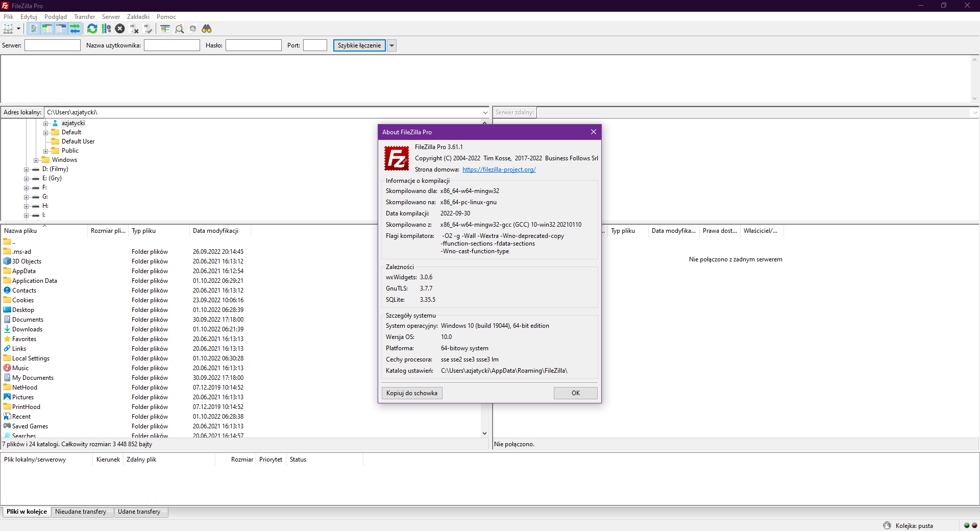980x531 pixels.
Task: Click the disconnect from server icon
Action: [134, 29]
